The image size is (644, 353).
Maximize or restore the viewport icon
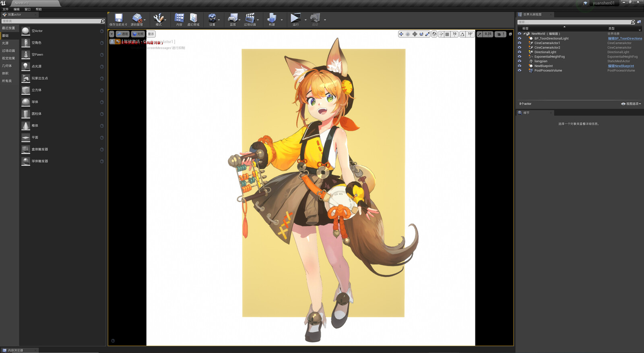(510, 34)
